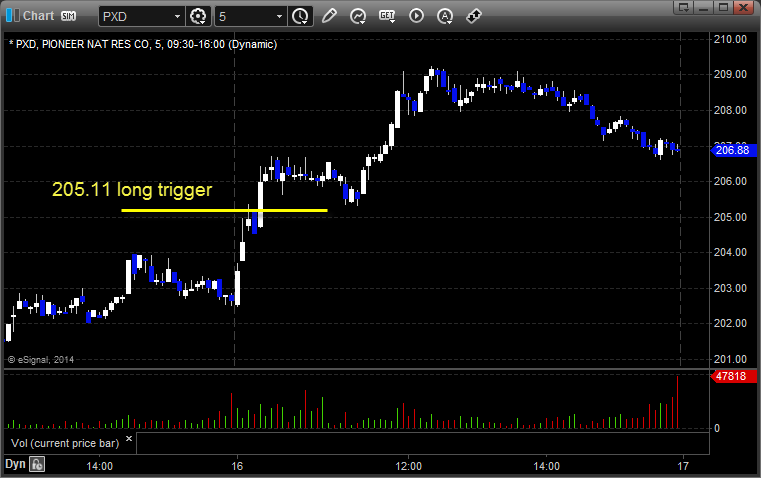The width and height of the screenshot is (761, 478).
Task: Click the 204.00 price axis label
Action: pos(730,252)
